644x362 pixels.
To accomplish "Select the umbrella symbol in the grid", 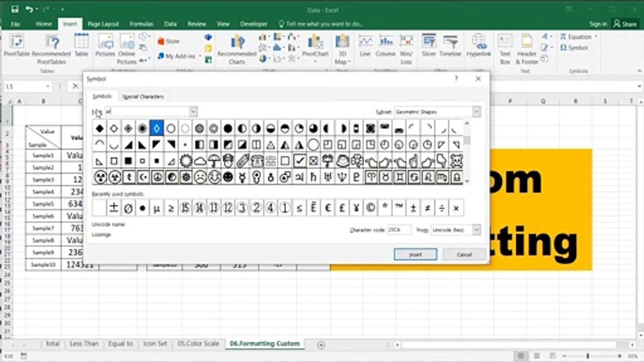I will click(x=214, y=161).
